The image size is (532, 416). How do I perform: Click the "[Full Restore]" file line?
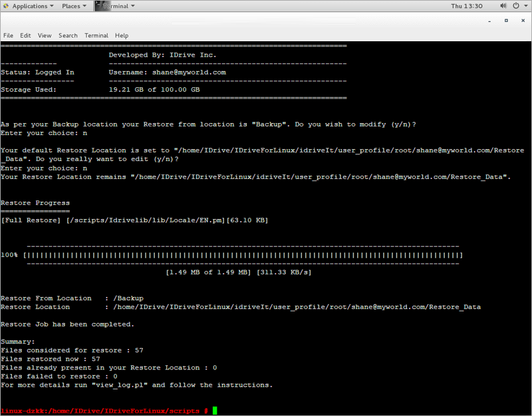[x=134, y=220]
